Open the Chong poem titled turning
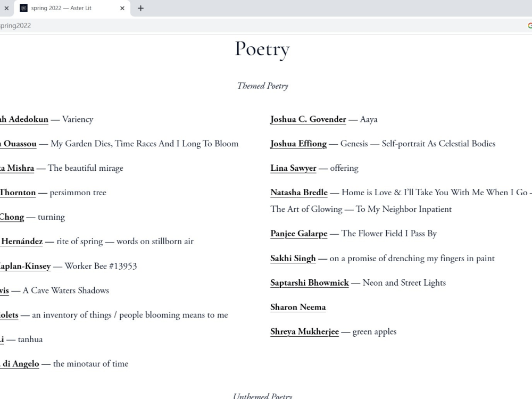532x399 pixels. coord(12,217)
